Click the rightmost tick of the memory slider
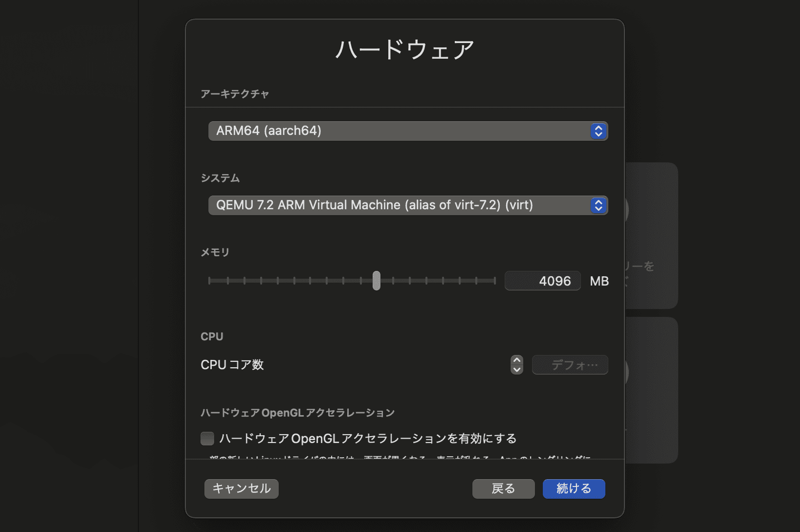Screen dimensions: 800x532 pos(494,281)
